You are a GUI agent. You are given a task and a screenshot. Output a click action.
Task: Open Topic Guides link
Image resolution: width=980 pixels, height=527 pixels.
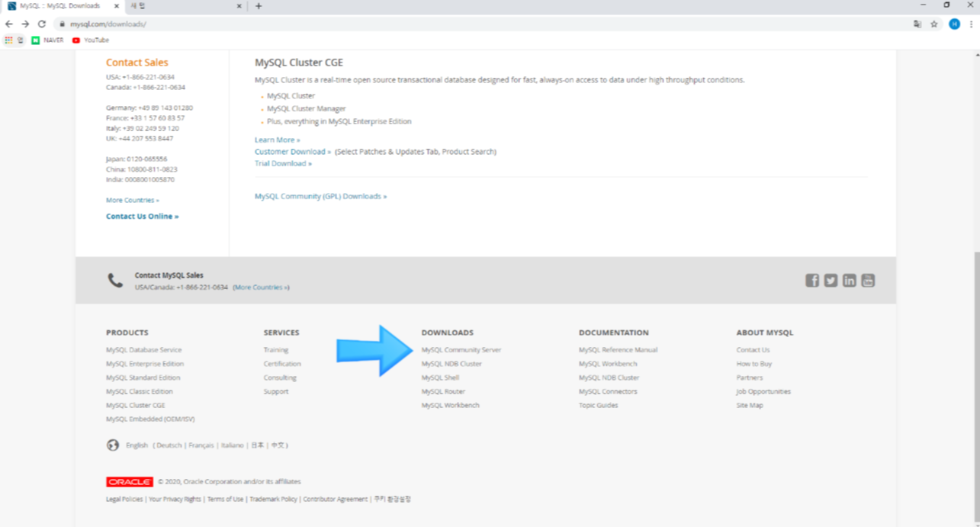[599, 405]
